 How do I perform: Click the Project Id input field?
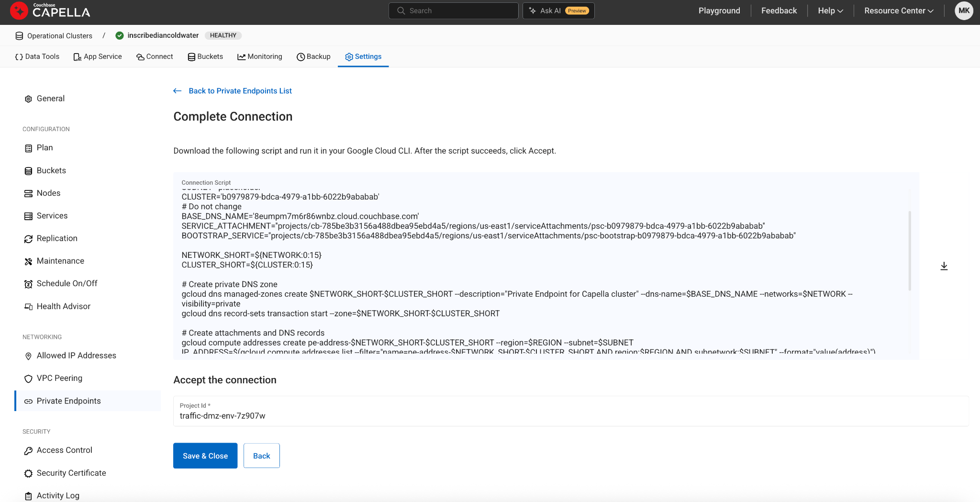point(570,416)
